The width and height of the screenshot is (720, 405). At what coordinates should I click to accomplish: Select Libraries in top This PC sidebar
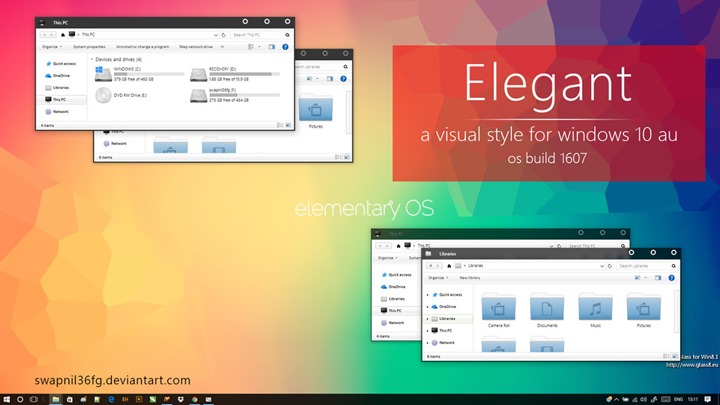[57, 88]
